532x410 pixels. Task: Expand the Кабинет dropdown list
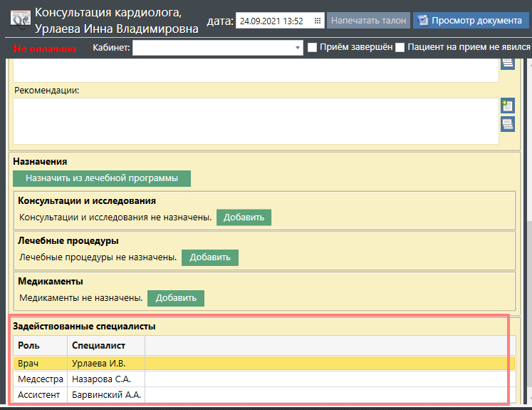click(298, 48)
